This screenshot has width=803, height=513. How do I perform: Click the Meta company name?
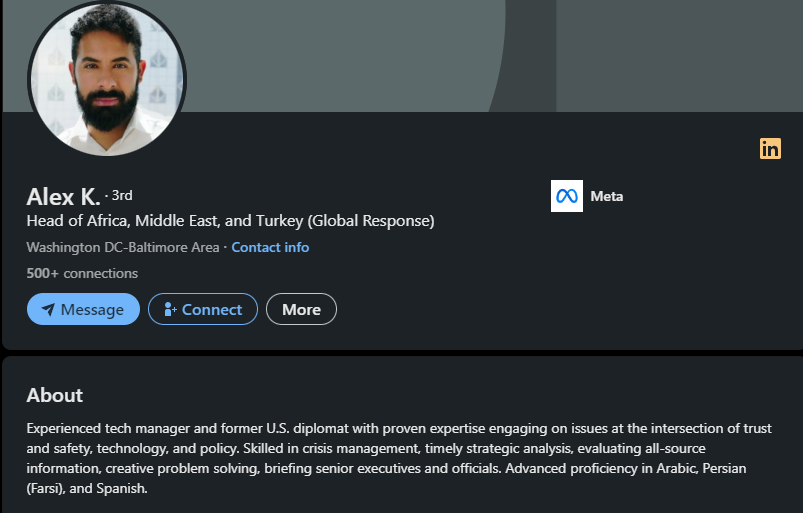pyautogui.click(x=607, y=196)
